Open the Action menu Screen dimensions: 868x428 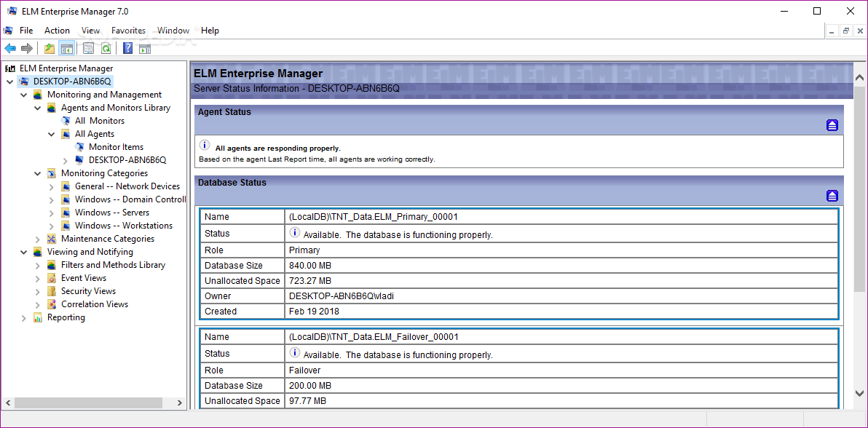[57, 31]
